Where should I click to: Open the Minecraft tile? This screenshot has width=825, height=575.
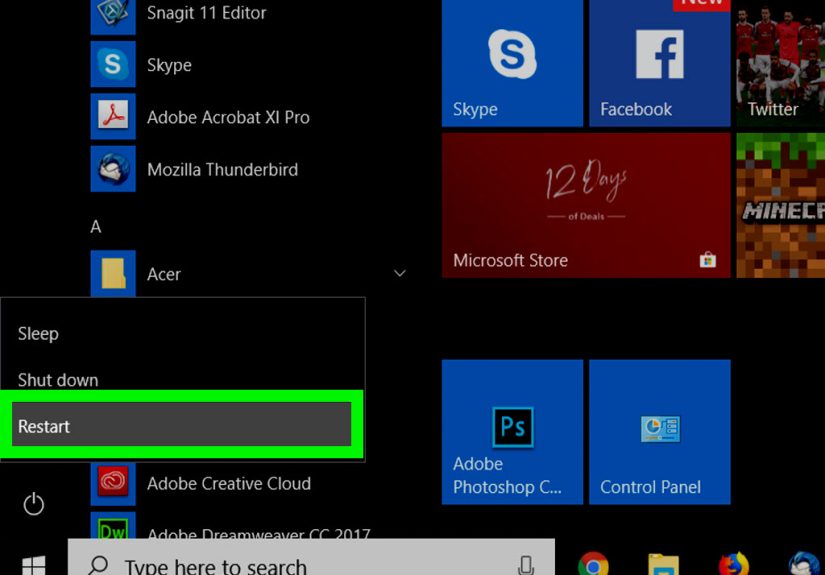coord(781,205)
